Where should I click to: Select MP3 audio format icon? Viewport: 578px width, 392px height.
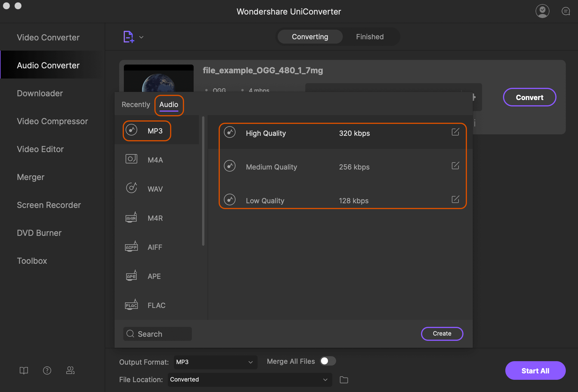pyautogui.click(x=131, y=130)
